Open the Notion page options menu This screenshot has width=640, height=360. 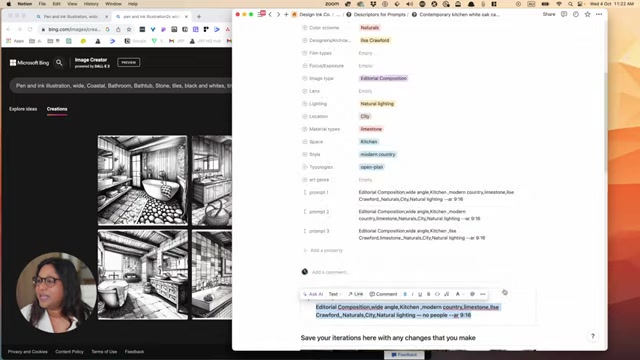(599, 14)
